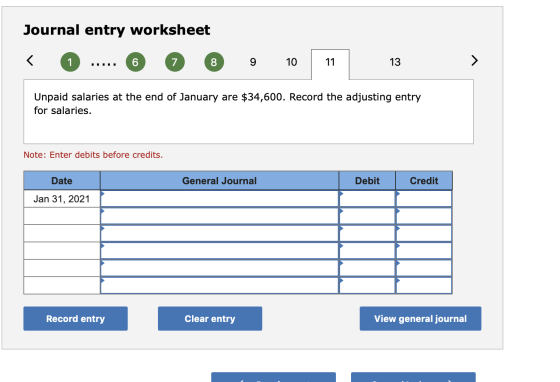Go to previous entry with left arrow
Screen dimensions: 560x382
click(30, 60)
